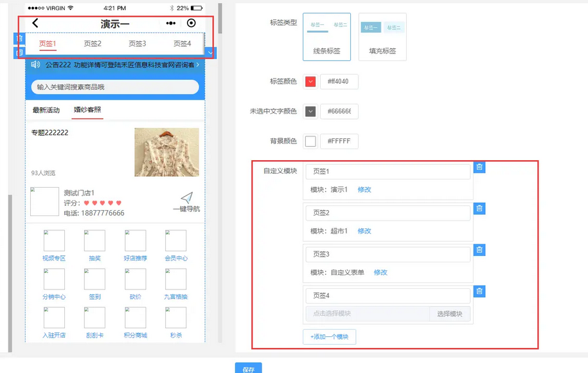The height and width of the screenshot is (373, 588).
Task: Select the 线条标签 tab style option
Action: tap(326, 37)
